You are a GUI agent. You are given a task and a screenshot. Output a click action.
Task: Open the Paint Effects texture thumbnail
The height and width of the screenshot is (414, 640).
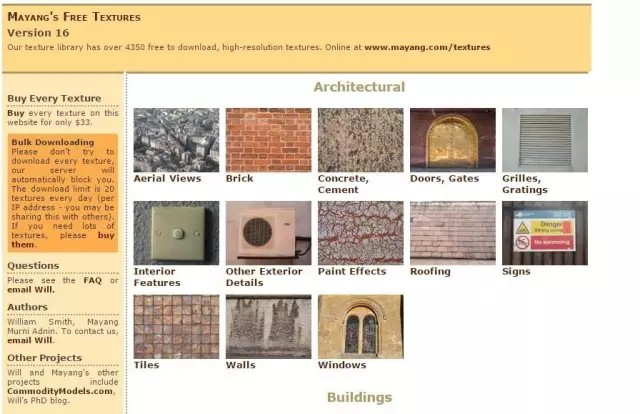361,233
